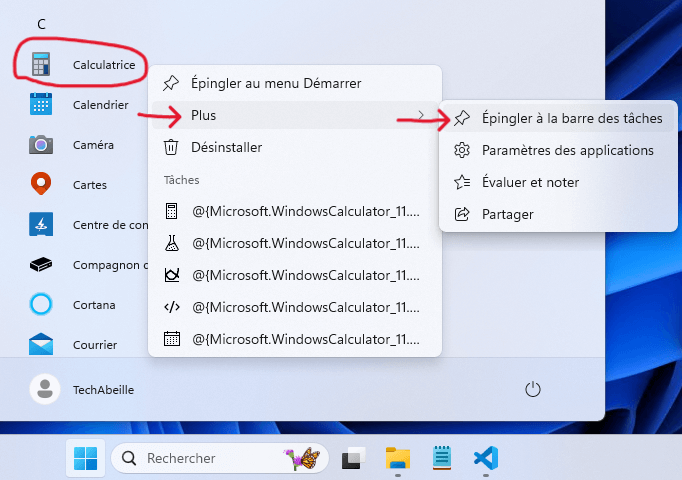Click the Cortana app name
Viewport: 682px width, 480px height.
pos(94,305)
